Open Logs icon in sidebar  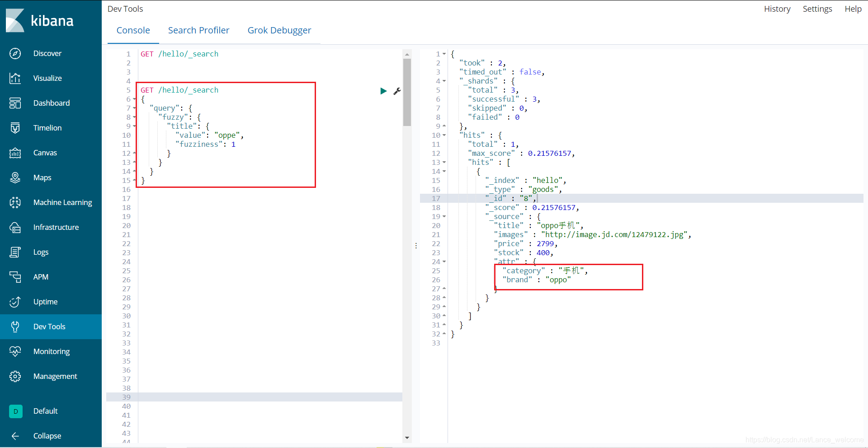[x=15, y=252]
